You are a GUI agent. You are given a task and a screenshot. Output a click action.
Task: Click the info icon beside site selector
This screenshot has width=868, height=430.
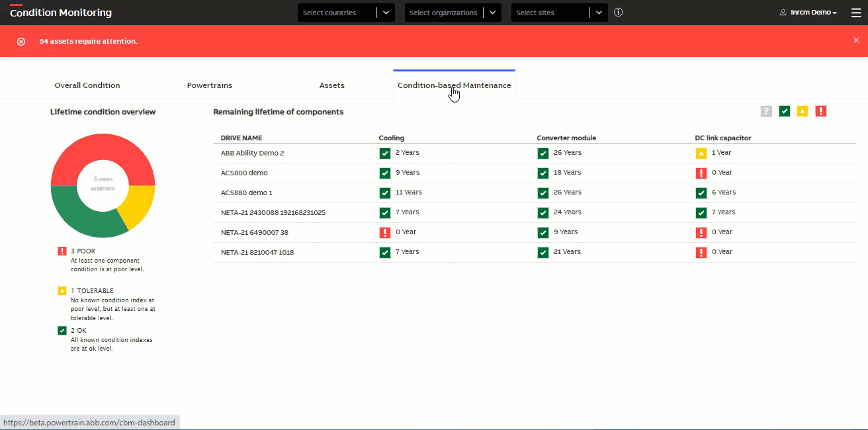tap(618, 13)
